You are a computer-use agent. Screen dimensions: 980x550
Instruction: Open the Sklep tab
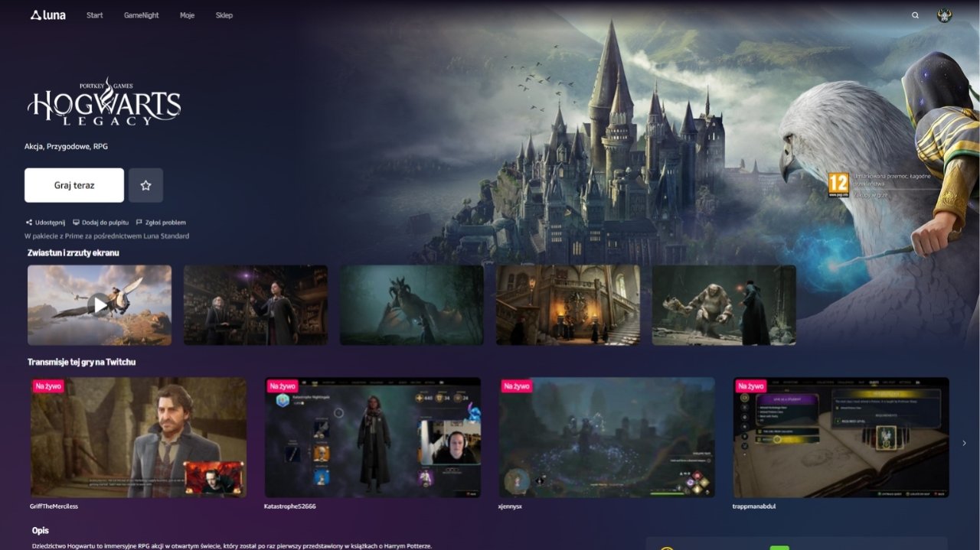click(x=224, y=15)
